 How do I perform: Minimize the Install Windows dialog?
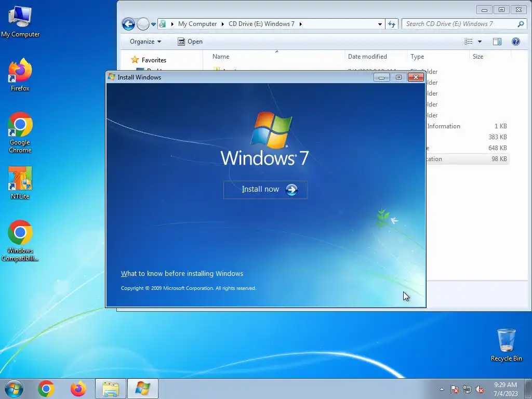(x=381, y=77)
